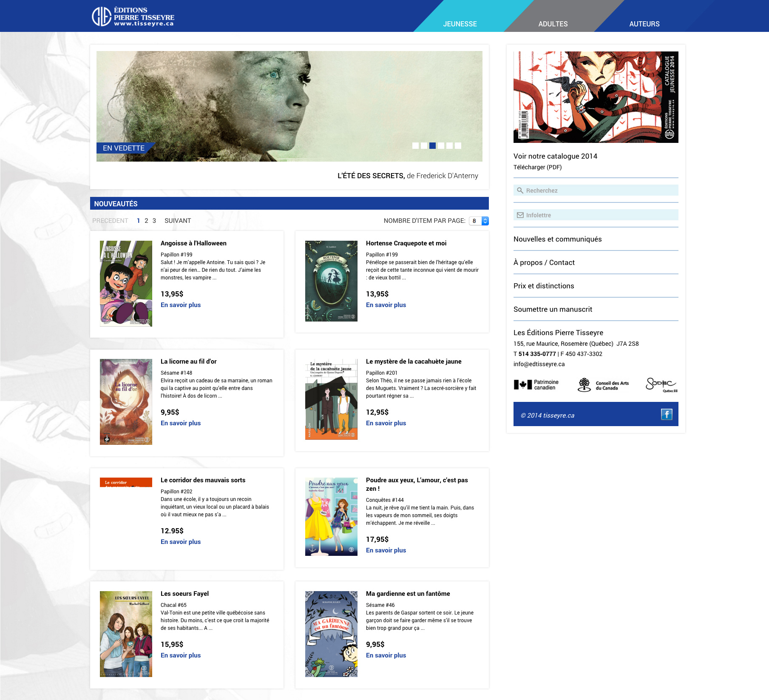Open the Facebook page icon
Screen dimensions: 769x700
[x=666, y=414]
